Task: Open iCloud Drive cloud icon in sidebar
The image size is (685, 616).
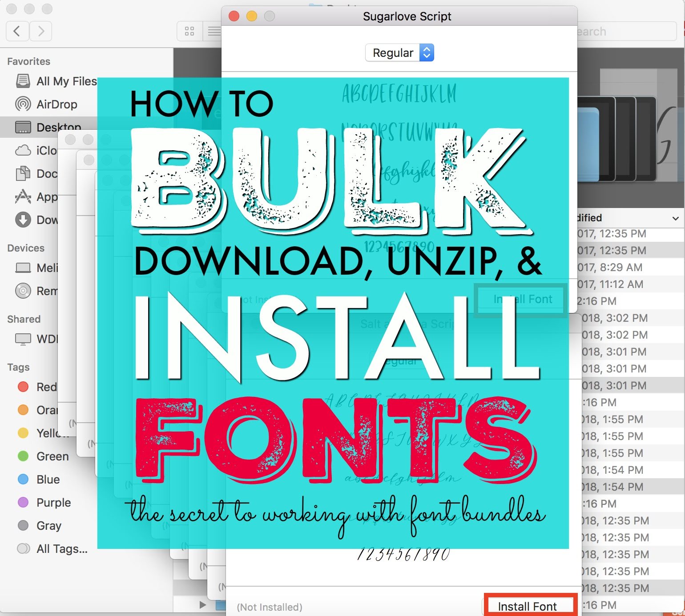Action: point(23,151)
